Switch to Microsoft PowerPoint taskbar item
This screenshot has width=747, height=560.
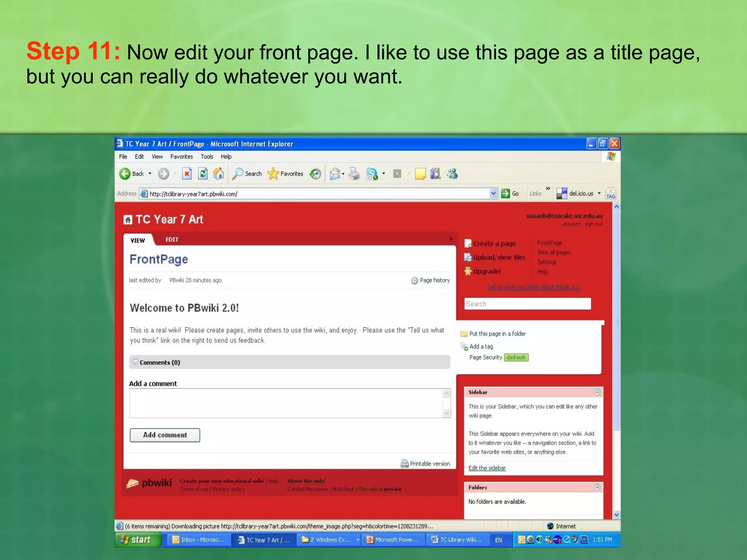pyautogui.click(x=393, y=540)
